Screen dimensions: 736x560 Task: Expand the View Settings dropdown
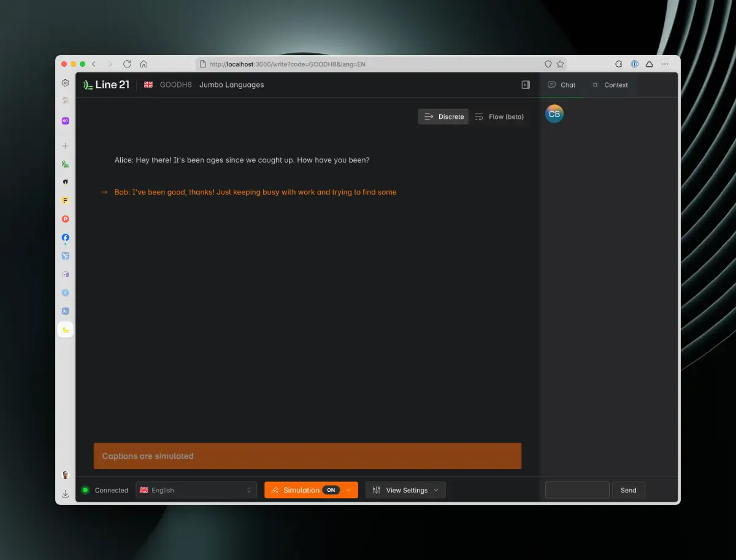tap(405, 490)
